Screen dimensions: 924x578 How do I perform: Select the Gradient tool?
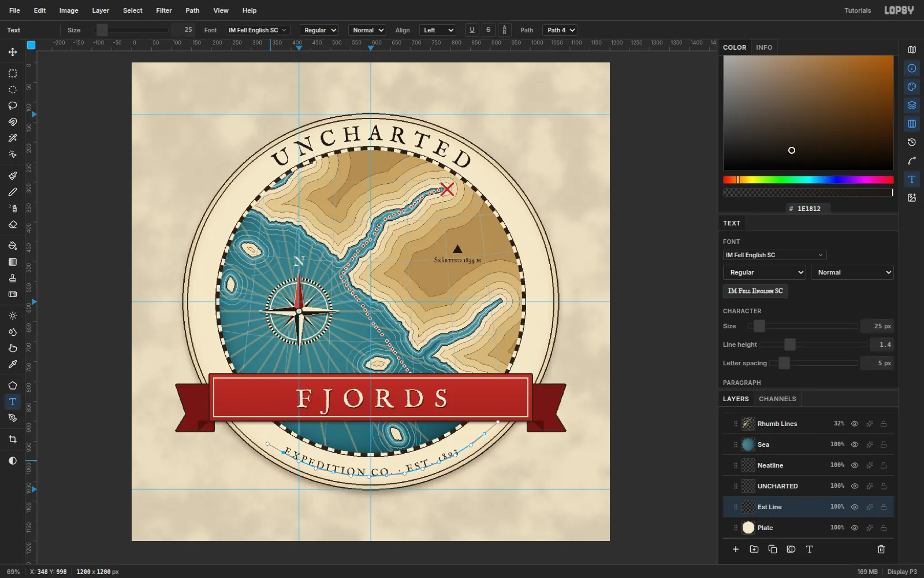[x=13, y=262]
